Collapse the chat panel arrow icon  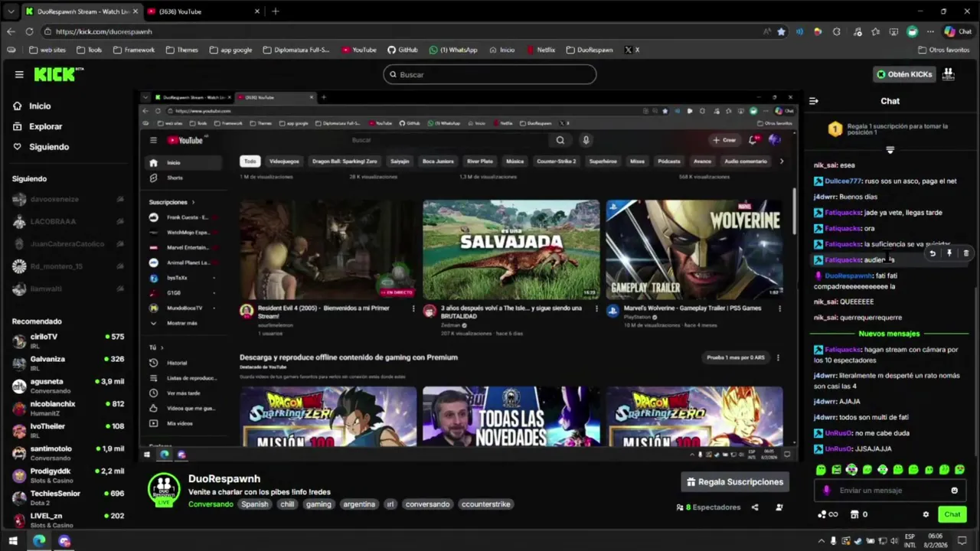tap(813, 101)
